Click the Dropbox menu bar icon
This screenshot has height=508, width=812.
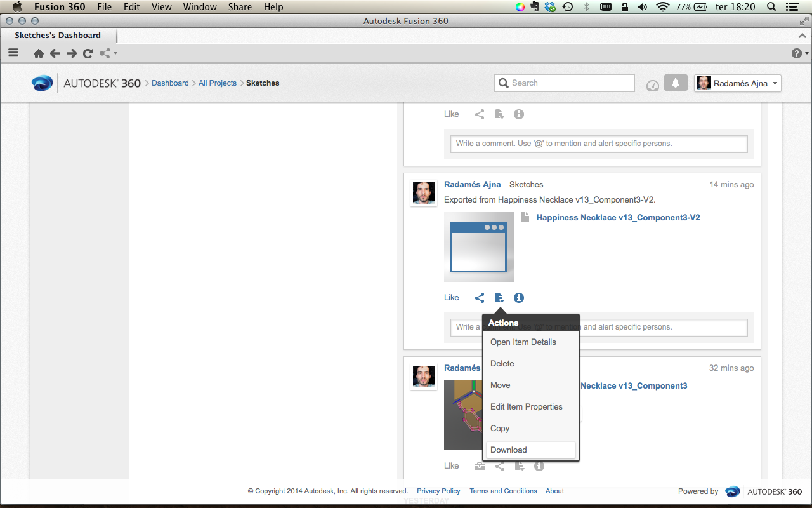[x=550, y=7]
